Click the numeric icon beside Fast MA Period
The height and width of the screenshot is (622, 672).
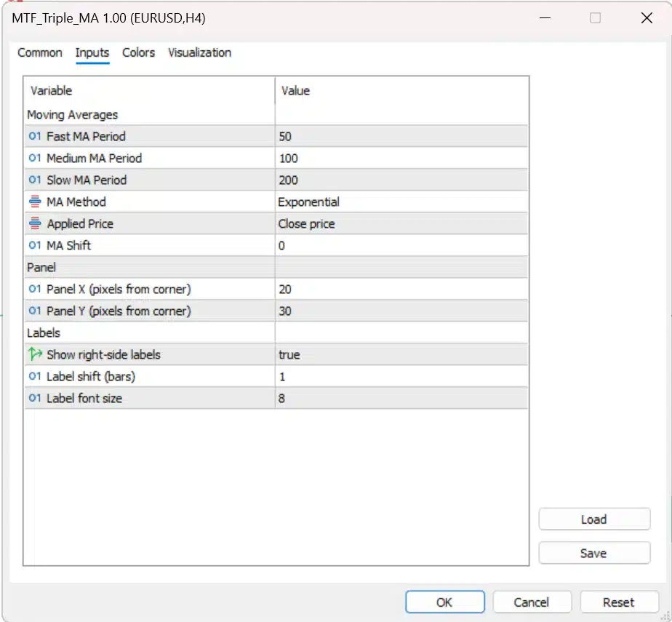[33, 136]
